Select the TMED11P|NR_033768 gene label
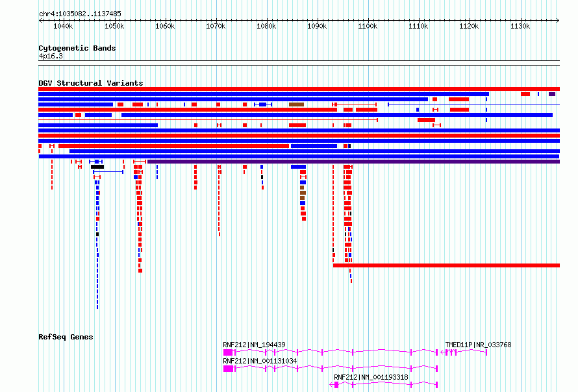Screen dimensions: 578x392 point(478,345)
